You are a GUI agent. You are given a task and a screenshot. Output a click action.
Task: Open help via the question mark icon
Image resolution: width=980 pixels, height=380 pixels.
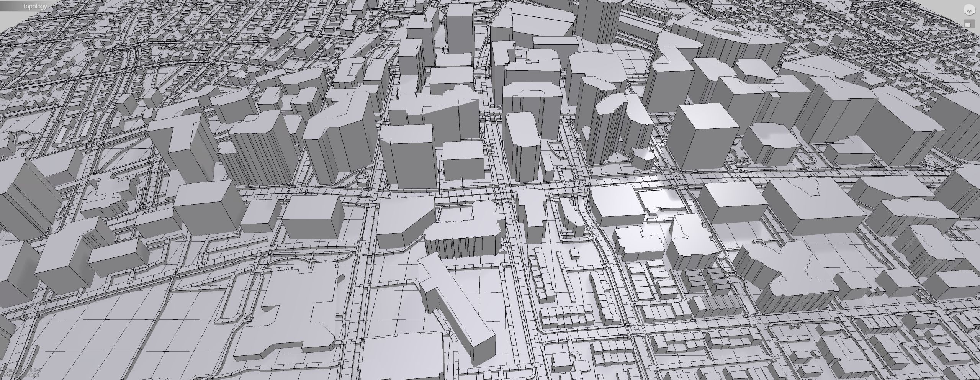970,51
